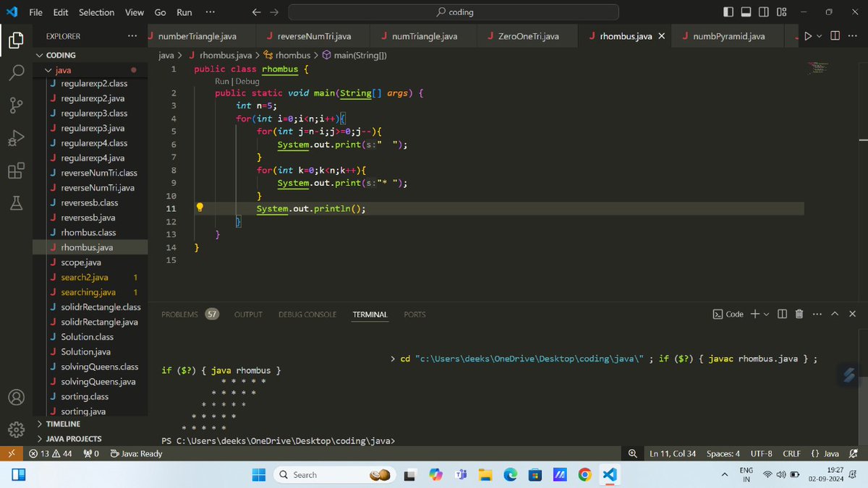This screenshot has width=868, height=488.
Task: Click the Run codelens above main
Action: pos(221,82)
